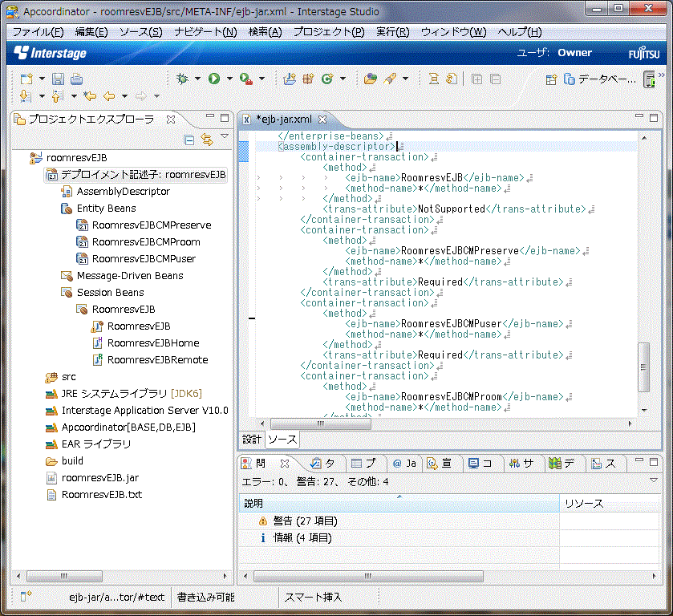Image resolution: width=673 pixels, height=616 pixels.
Task: Start debugging with the bug icon
Action: pyautogui.click(x=182, y=79)
